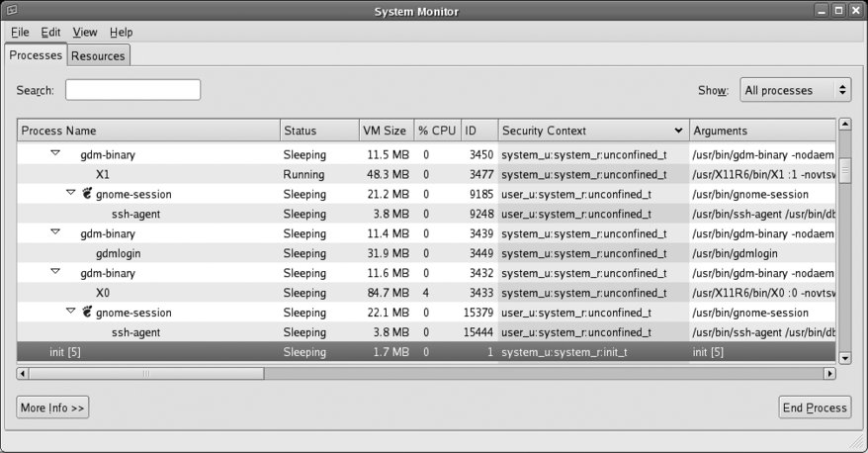
Task: Click the vertical scrollbar down arrow
Action: (x=844, y=358)
